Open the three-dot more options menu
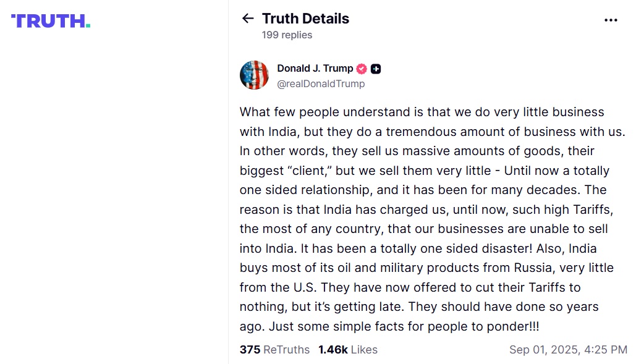This screenshot has height=364, width=636. tap(611, 20)
